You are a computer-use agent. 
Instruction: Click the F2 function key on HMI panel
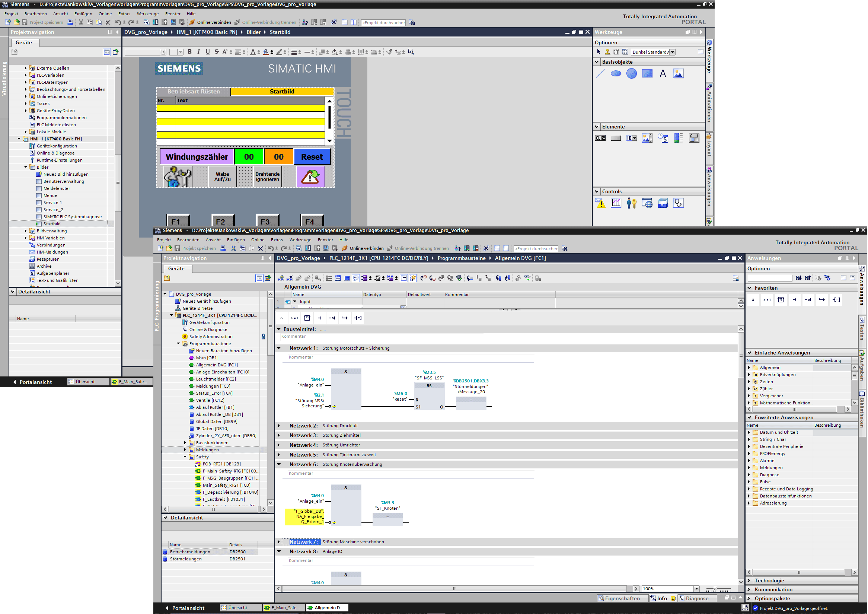tap(222, 221)
